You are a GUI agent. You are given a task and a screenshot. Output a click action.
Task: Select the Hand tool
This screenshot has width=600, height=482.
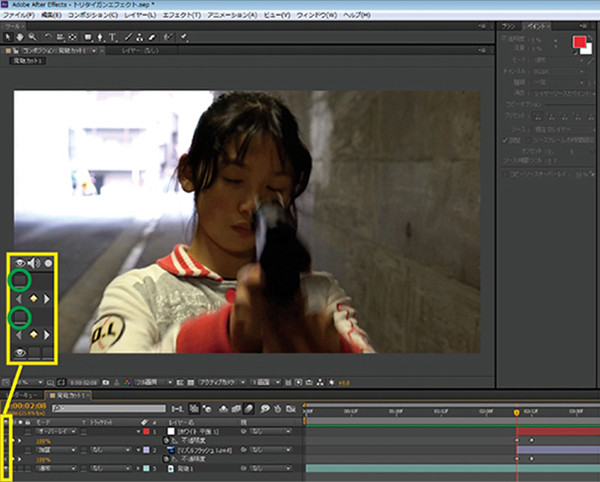tap(20, 37)
